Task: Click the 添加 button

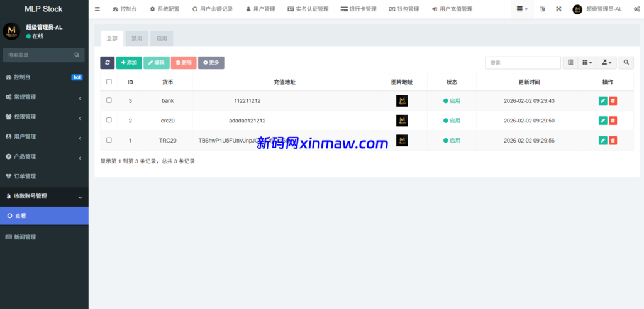Action: pos(129,63)
